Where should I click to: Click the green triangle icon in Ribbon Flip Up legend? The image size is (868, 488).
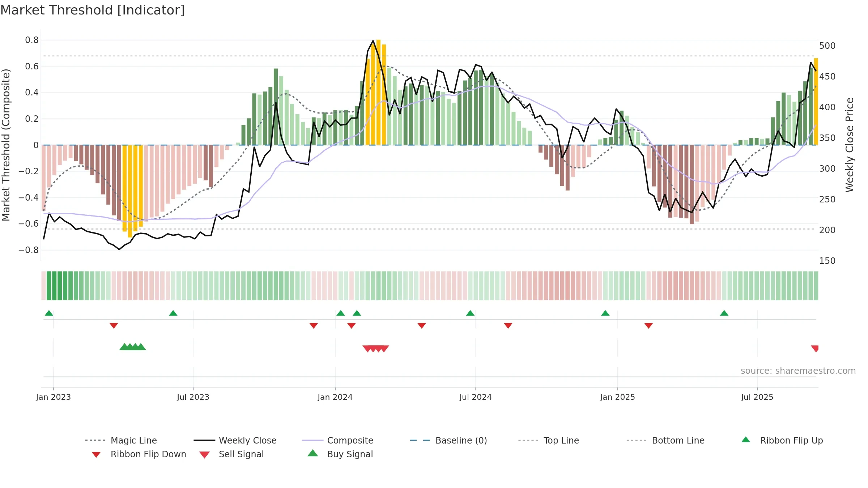pyautogui.click(x=746, y=440)
